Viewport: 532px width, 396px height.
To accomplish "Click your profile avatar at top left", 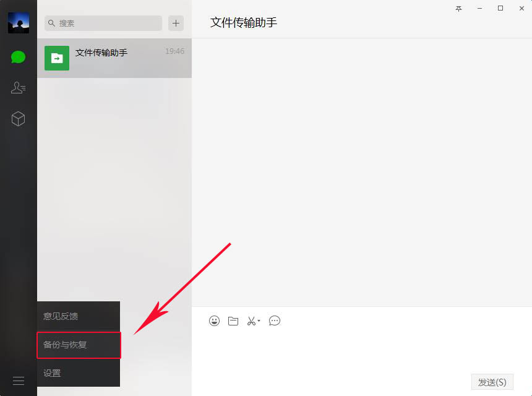I will 18,22.
